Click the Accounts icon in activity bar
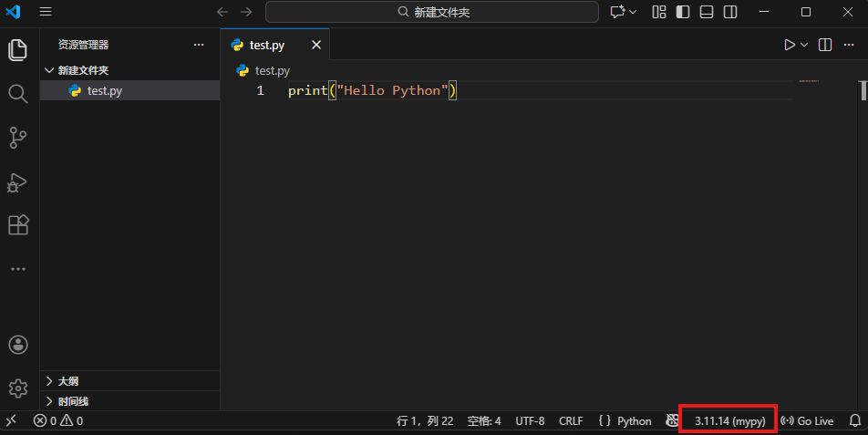Image resolution: width=868 pixels, height=435 pixels. click(18, 345)
